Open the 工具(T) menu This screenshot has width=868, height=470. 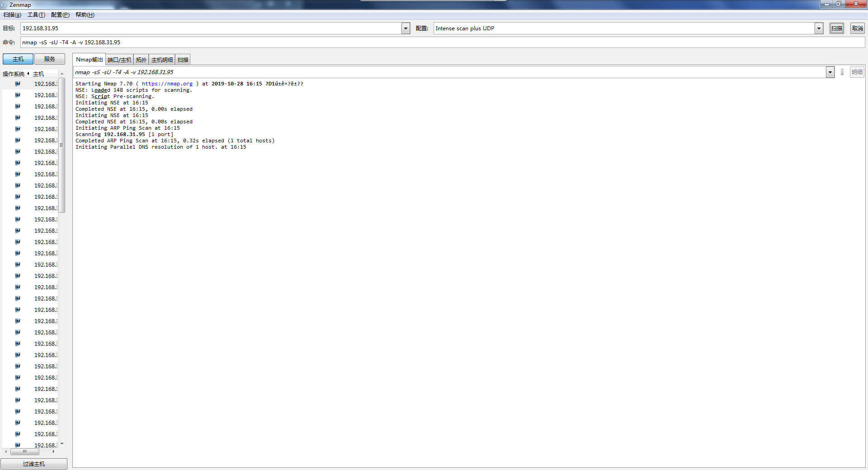(x=36, y=15)
